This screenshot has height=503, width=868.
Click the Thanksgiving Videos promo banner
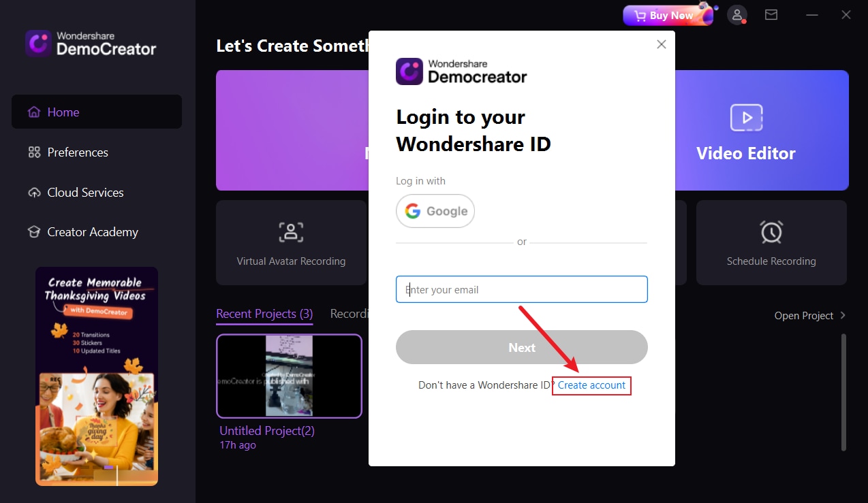[97, 376]
